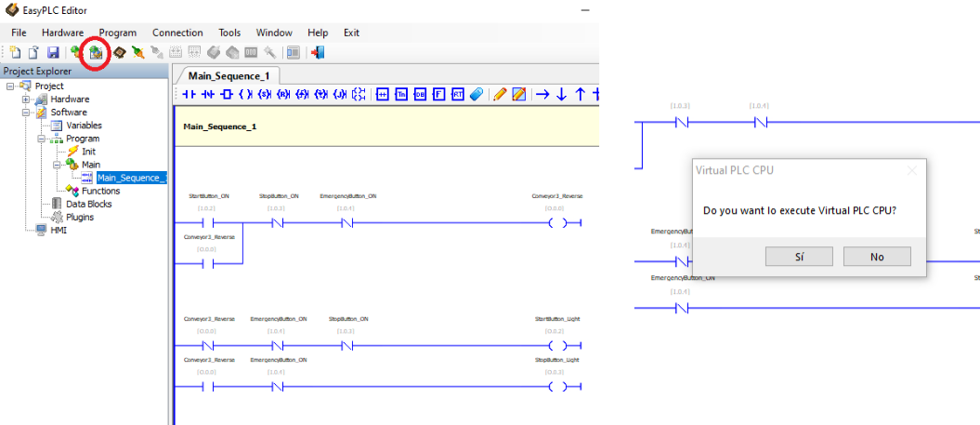Image resolution: width=980 pixels, height=425 pixels.
Task: Click the right arrow icon in ladder toolbar
Action: (542, 95)
